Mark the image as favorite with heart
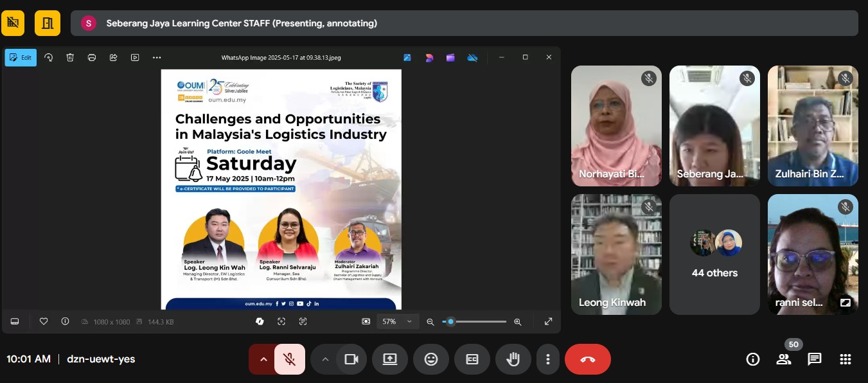Viewport: 868px width, 383px height. 44,321
